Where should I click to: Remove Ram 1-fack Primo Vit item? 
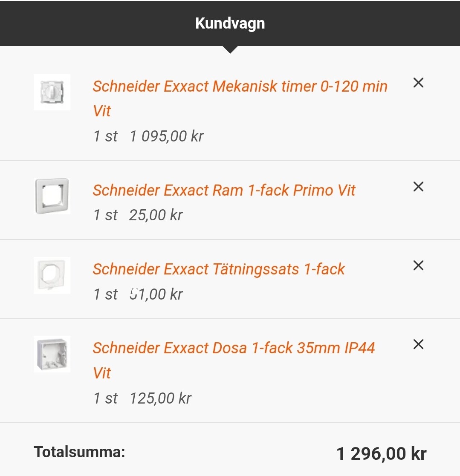[418, 187]
